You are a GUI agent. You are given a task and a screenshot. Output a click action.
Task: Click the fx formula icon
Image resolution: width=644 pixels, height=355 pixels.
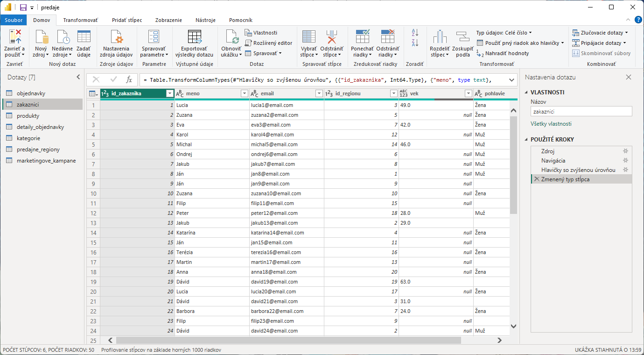pos(129,80)
